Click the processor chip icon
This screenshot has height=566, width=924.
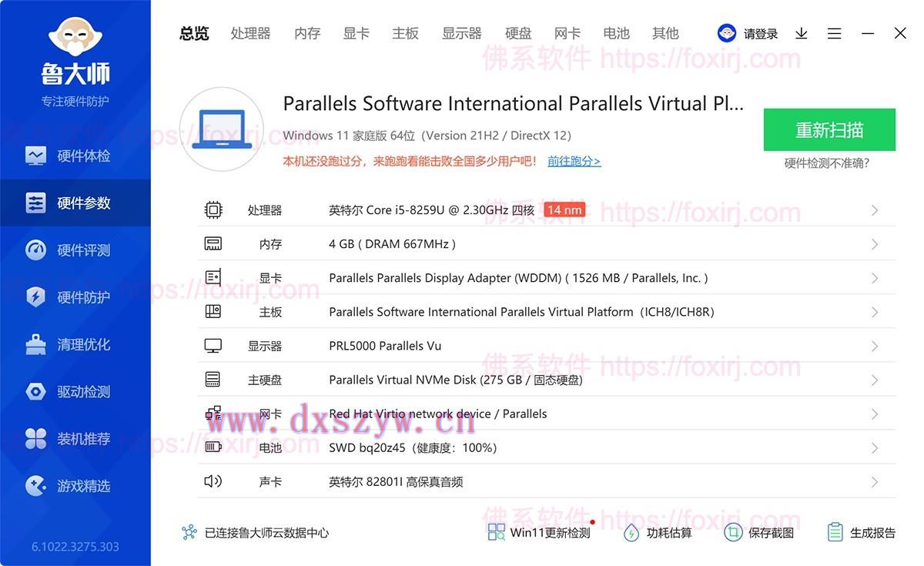[213, 209]
